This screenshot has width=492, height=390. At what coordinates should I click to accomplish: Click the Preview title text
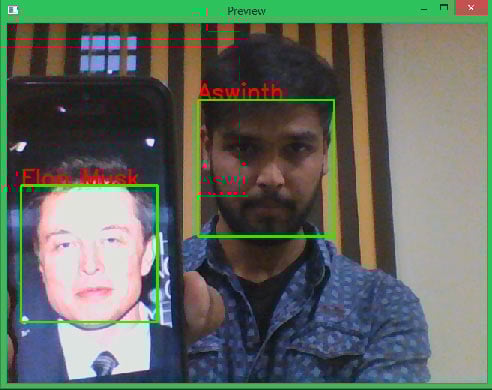coord(246,11)
